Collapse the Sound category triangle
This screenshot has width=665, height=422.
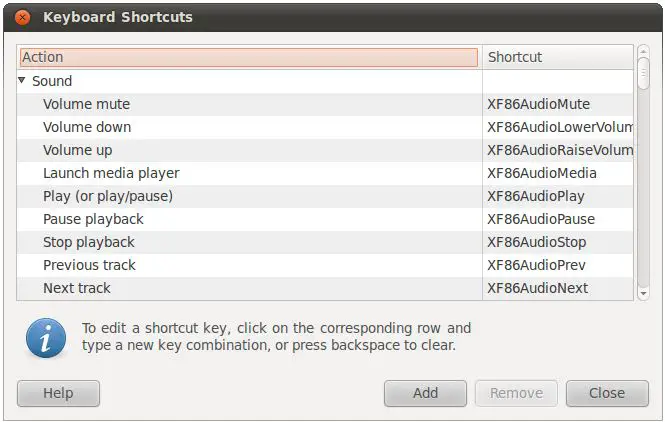pyautogui.click(x=23, y=81)
